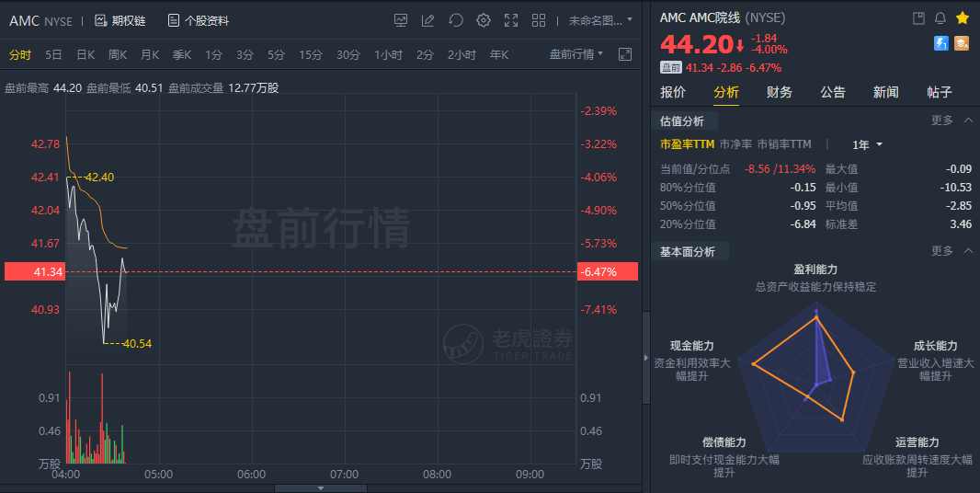This screenshot has width=980, height=493.
Task: Switch to the 季K chart
Action: [182, 55]
